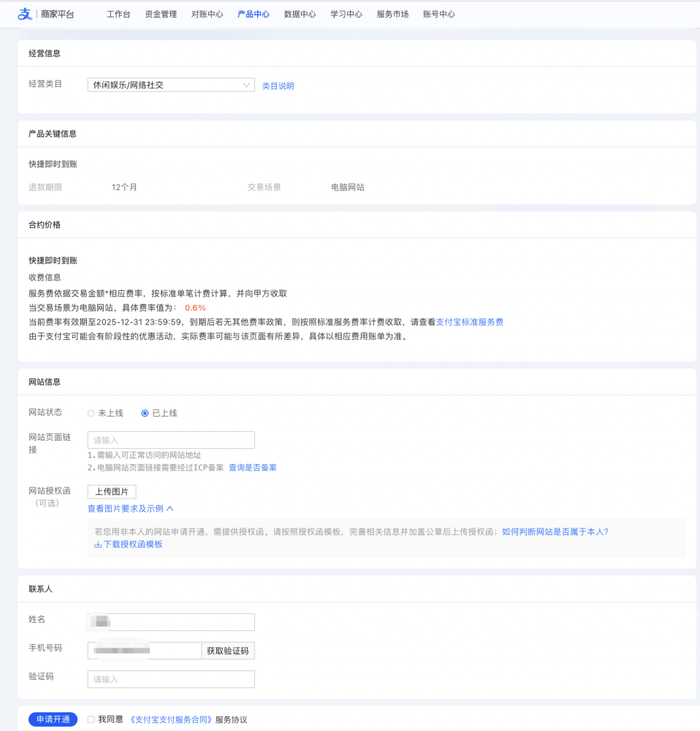This screenshot has width=700, height=731.
Task: Open 支付宝标准服务费 link
Action: point(469,322)
